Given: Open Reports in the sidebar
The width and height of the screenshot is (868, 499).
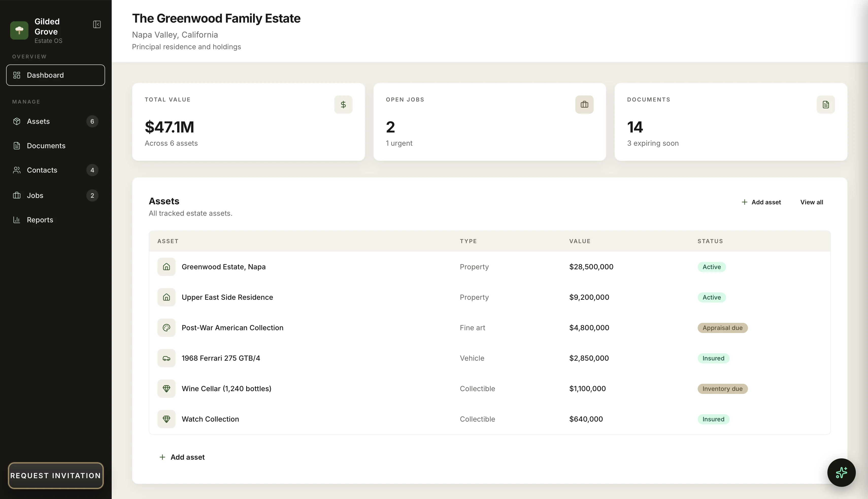Looking at the screenshot, I should click(x=56, y=220).
